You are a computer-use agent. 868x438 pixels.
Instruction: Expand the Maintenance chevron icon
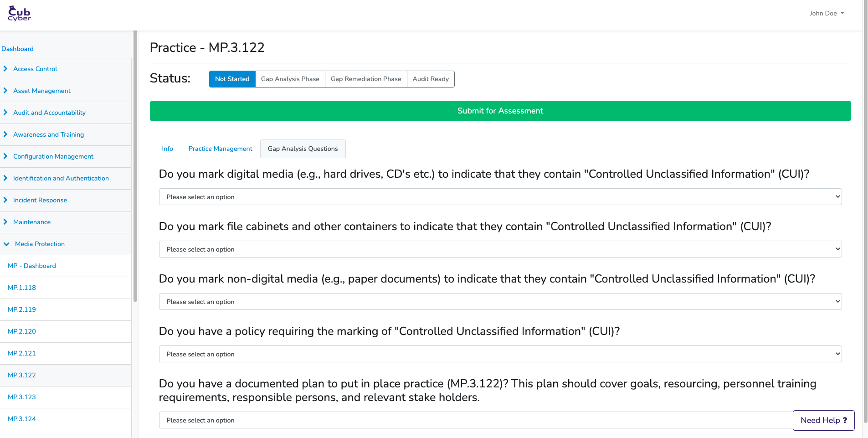(5, 222)
